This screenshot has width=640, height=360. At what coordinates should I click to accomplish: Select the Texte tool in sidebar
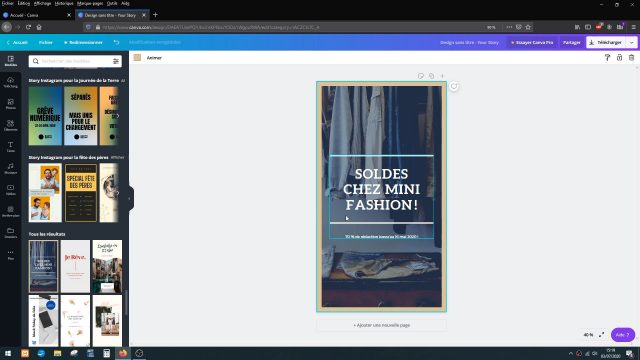[11, 147]
